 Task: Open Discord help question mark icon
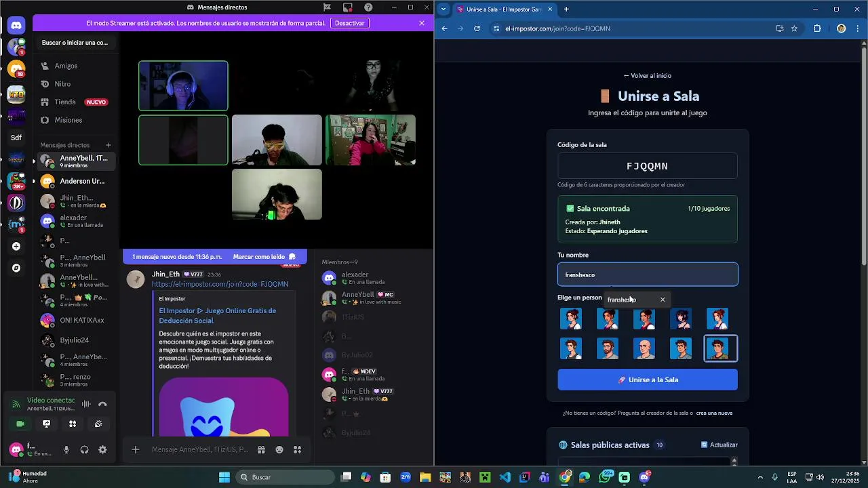[x=368, y=7]
